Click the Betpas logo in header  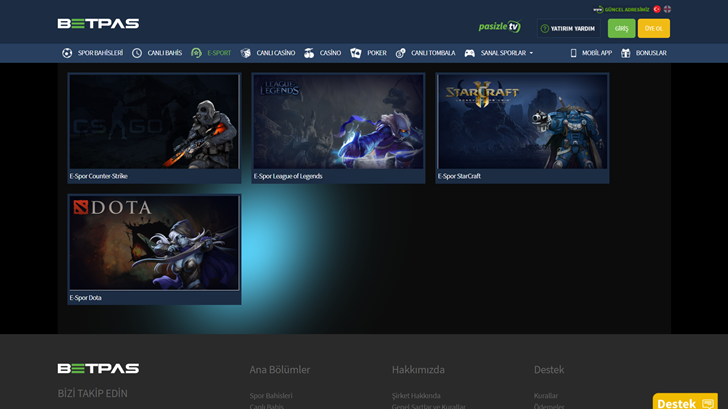coord(98,24)
